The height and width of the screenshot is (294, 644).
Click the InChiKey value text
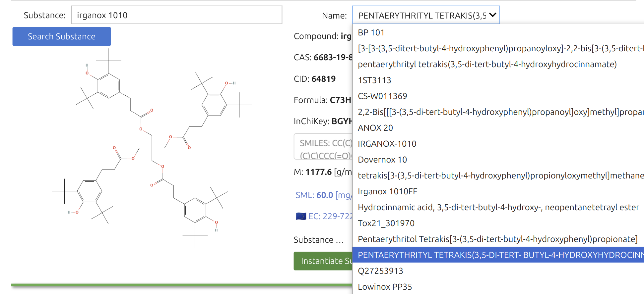[x=342, y=121]
